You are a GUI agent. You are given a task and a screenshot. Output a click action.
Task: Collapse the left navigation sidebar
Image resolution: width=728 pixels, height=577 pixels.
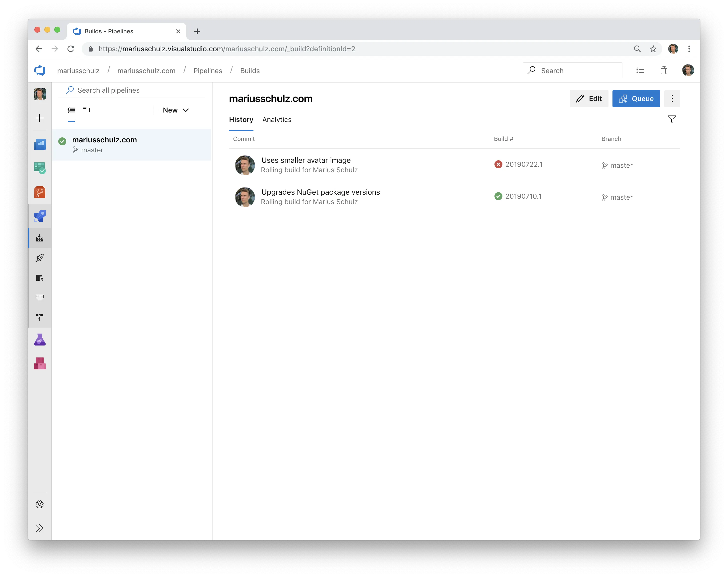(40, 528)
